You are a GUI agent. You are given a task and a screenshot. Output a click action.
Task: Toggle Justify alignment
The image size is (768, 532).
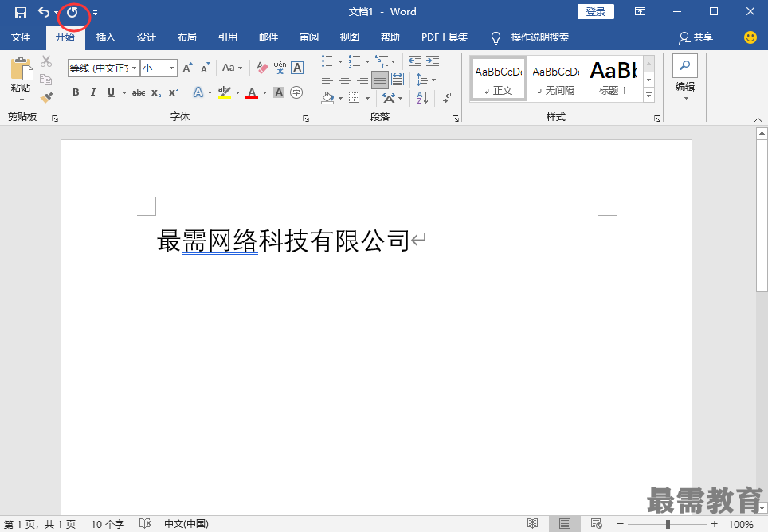coord(380,80)
